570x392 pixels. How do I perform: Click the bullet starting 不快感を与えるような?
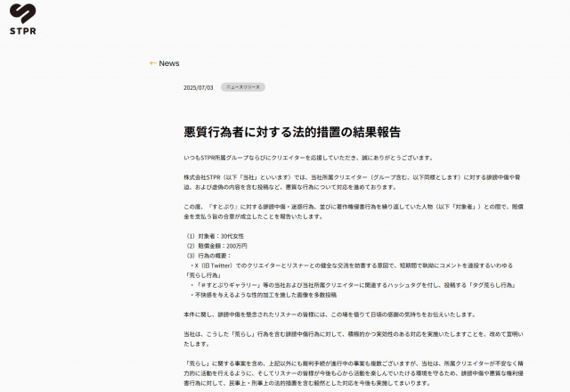pyautogui.click(x=264, y=295)
